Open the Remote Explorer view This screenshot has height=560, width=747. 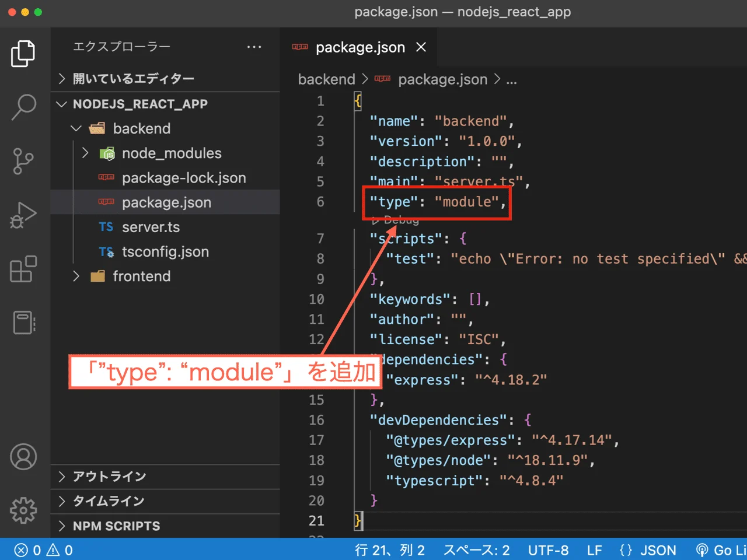[x=23, y=322]
